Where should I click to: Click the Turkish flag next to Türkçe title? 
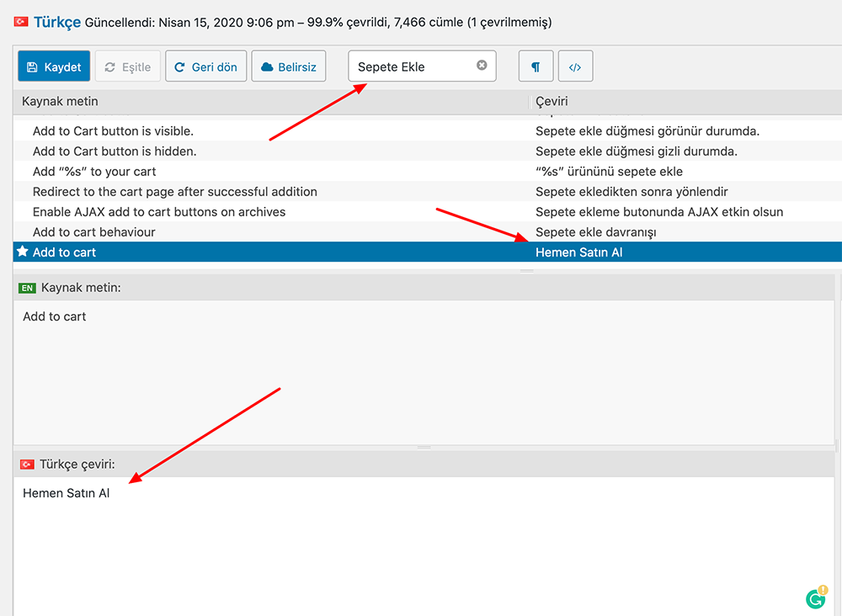(x=21, y=22)
